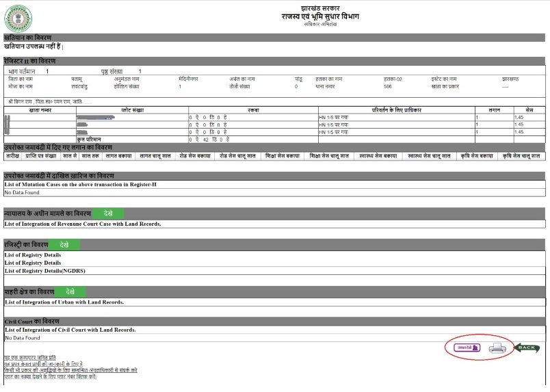Viewport: 550px width, 392px height.
Task: Click 'कुल परिमान' total row label
Action: click(89, 140)
